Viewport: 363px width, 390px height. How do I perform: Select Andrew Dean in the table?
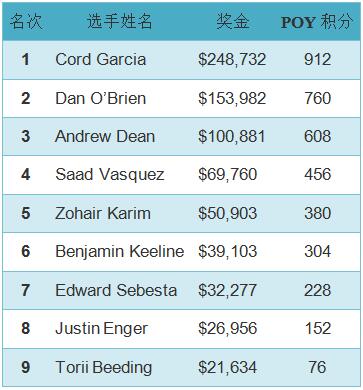[x=105, y=137]
